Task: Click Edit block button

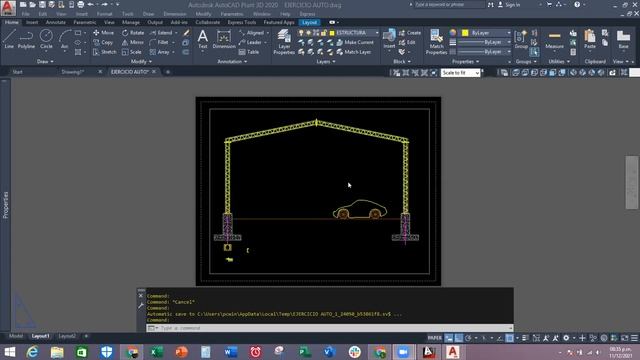Action: coord(407,42)
